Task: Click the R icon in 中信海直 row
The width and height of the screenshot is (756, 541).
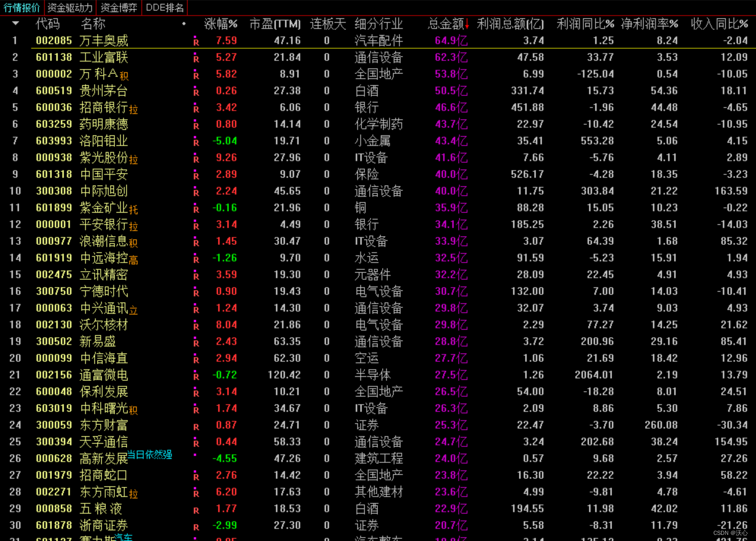Action: [x=196, y=360]
